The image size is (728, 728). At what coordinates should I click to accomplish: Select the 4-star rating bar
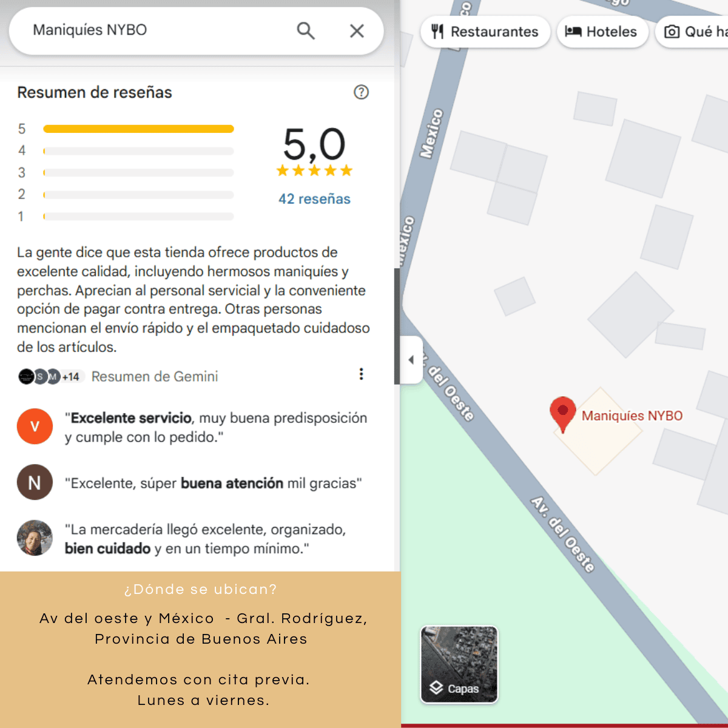[138, 150]
